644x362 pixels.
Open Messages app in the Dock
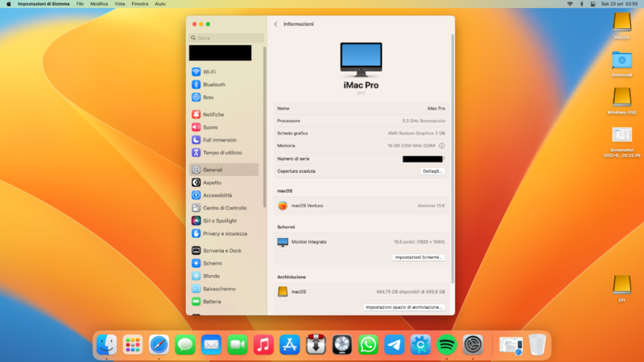coord(185,345)
